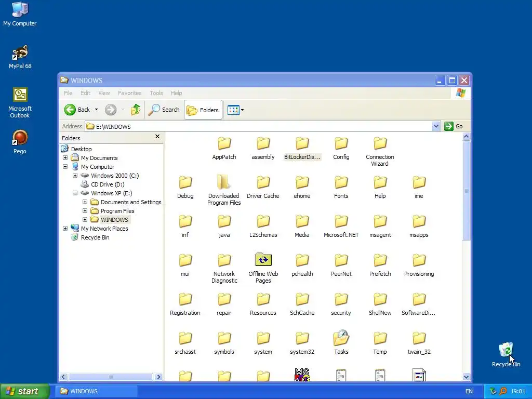Select the Offline Web Pages folder
532x399 pixels.
(263, 268)
